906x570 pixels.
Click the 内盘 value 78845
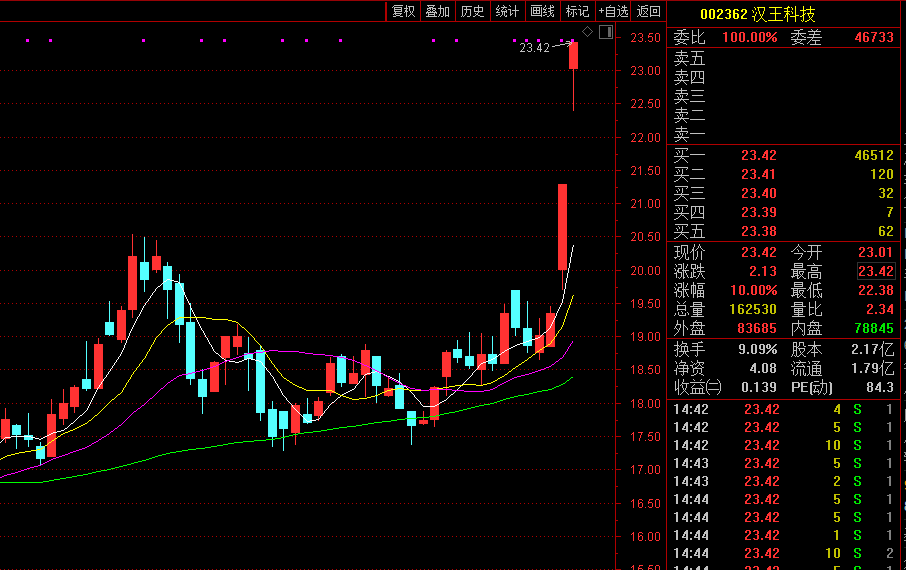coord(874,329)
